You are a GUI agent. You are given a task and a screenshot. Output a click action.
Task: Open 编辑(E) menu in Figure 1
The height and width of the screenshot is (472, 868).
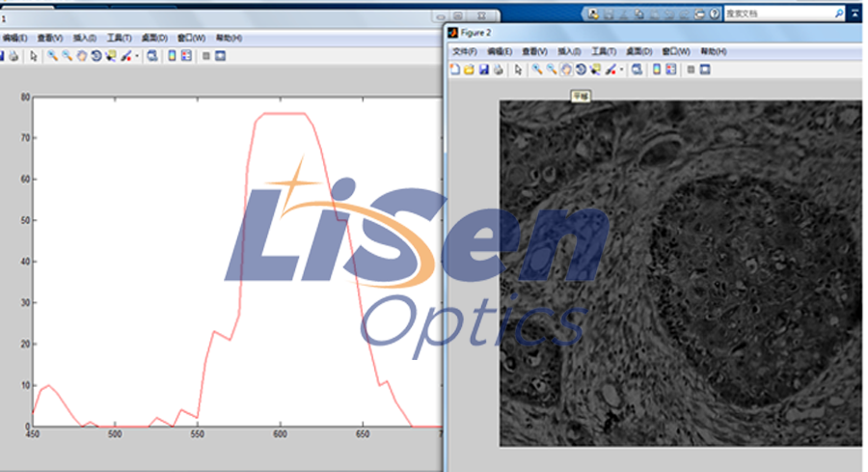tap(14, 39)
